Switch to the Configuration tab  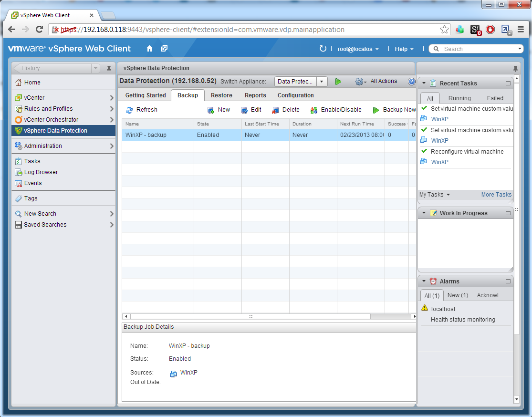295,95
